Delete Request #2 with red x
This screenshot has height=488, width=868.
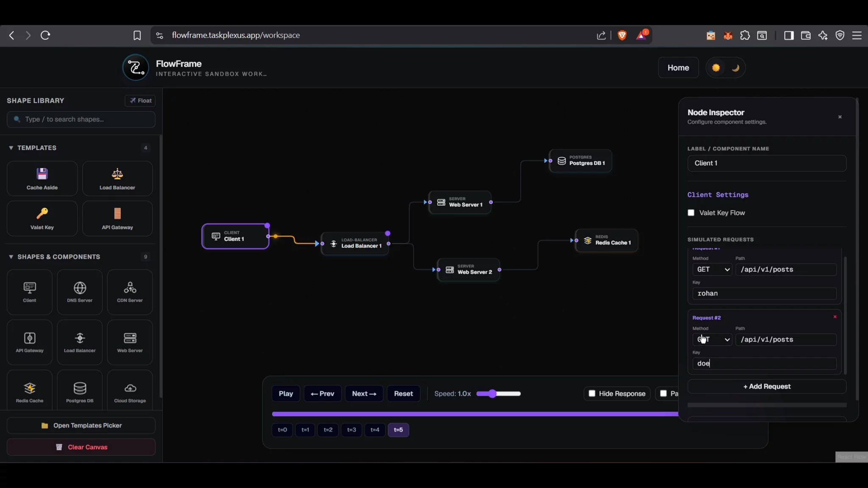(x=835, y=317)
